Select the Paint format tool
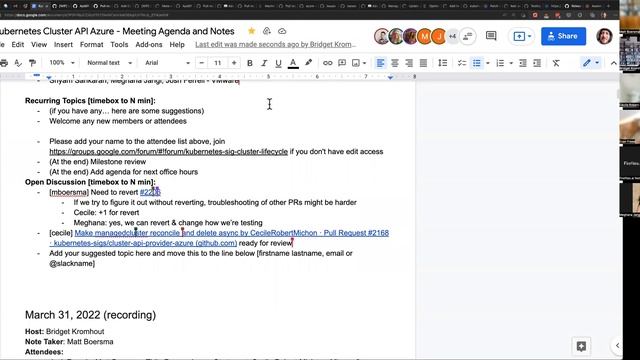This screenshot has width=640, height=360. point(32,63)
